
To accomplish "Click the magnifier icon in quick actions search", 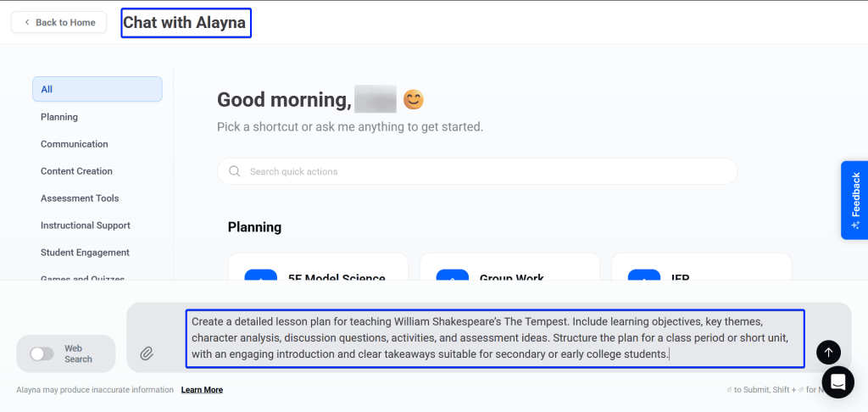I will [x=235, y=171].
